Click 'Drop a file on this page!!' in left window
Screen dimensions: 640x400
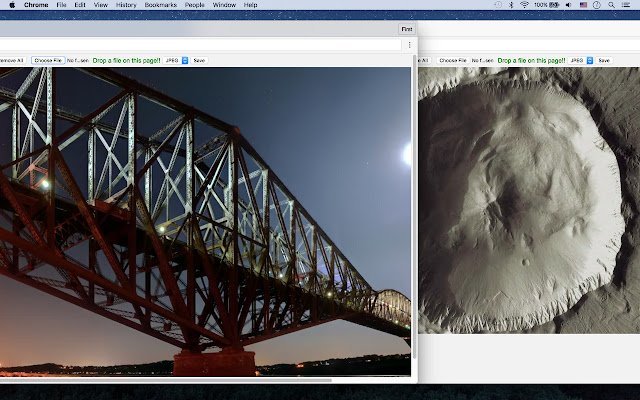point(127,60)
